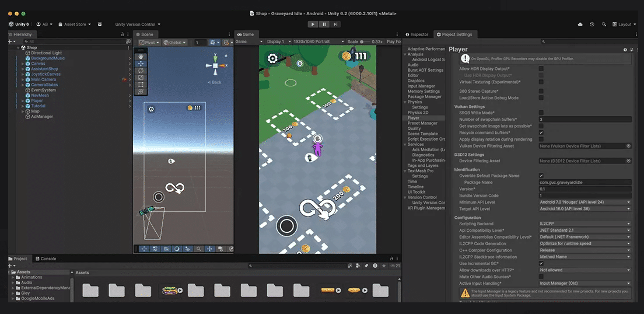Uncheck Recycle command buffers

pyautogui.click(x=541, y=132)
